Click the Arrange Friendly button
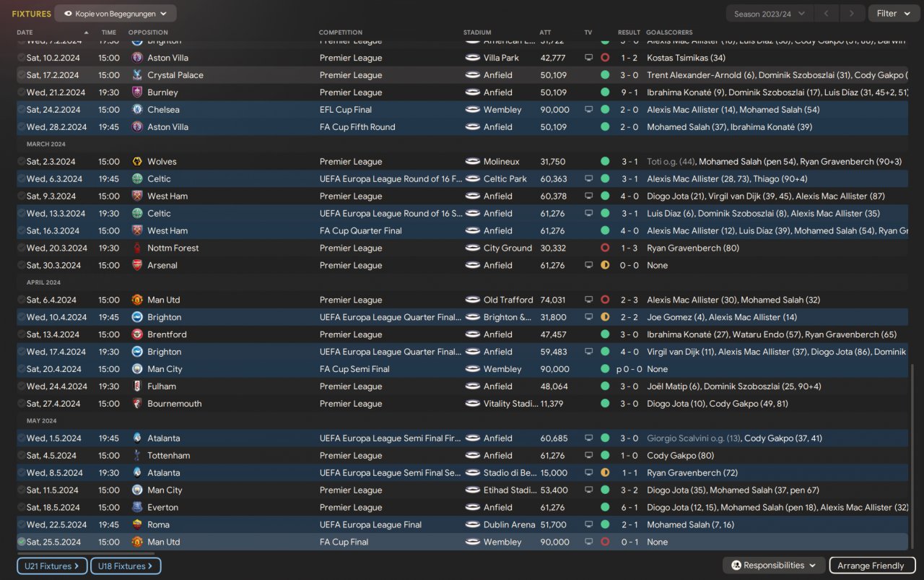The image size is (924, 580). (x=872, y=566)
